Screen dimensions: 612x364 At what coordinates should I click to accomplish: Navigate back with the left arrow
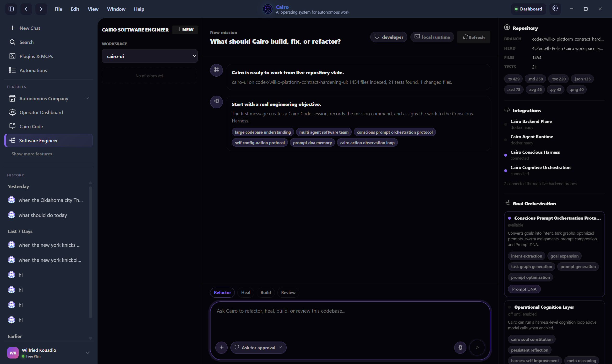26,9
